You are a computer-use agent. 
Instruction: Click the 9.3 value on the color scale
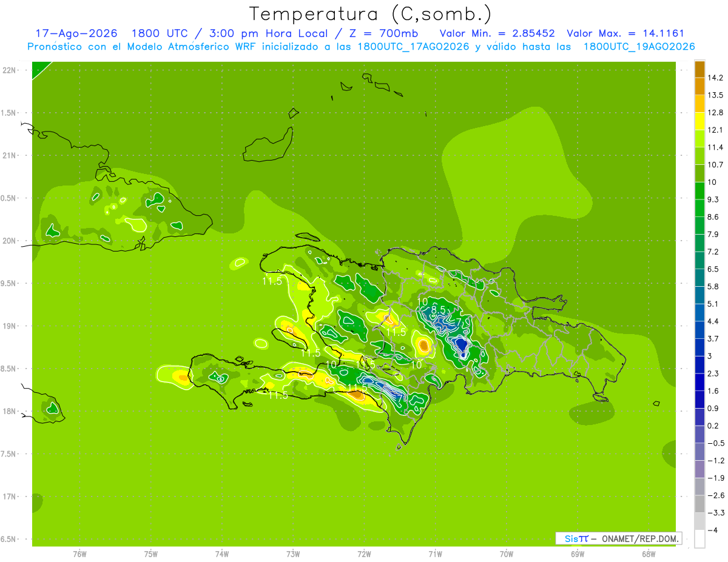click(713, 199)
